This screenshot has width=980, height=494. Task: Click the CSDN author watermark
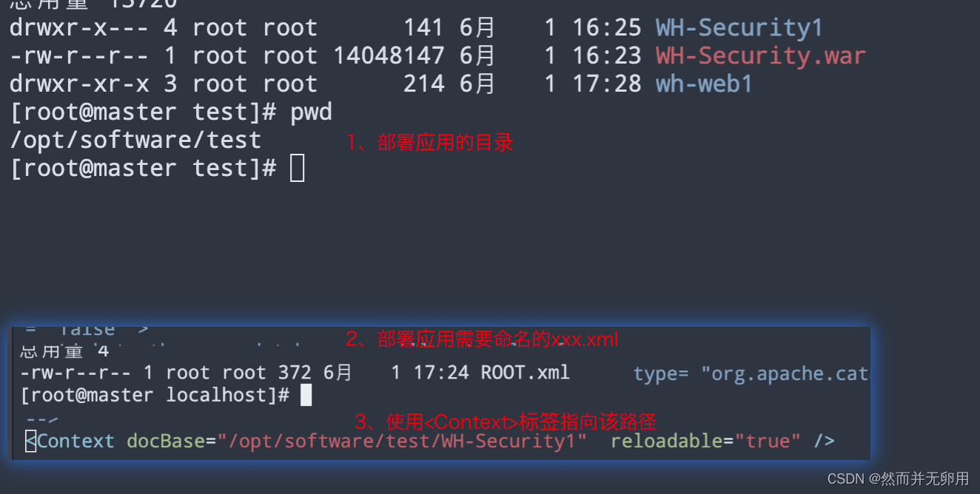pos(898,479)
